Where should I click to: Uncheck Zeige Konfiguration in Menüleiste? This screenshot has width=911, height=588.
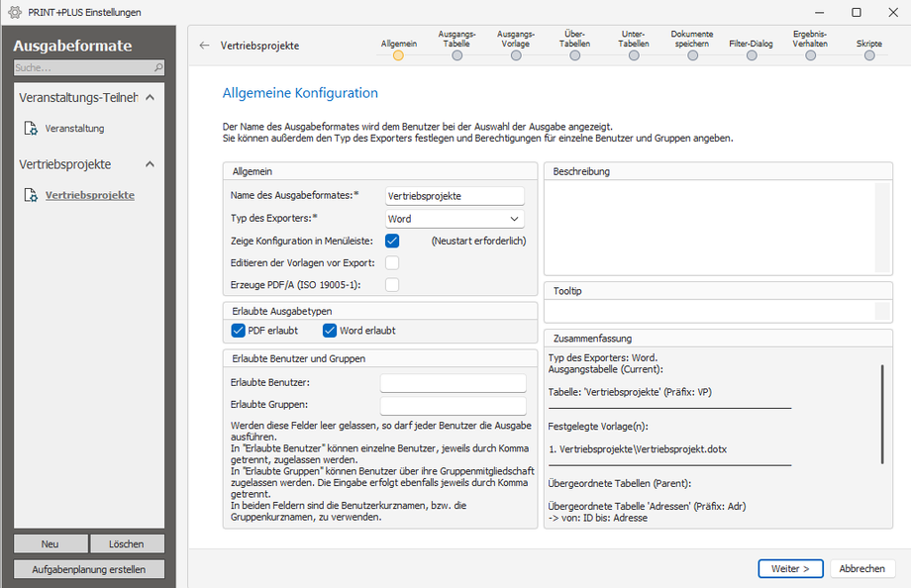tap(392, 241)
